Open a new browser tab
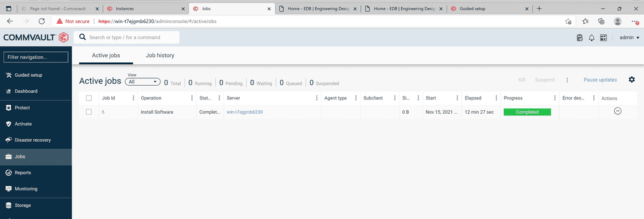This screenshot has width=644, height=219. 539,8
